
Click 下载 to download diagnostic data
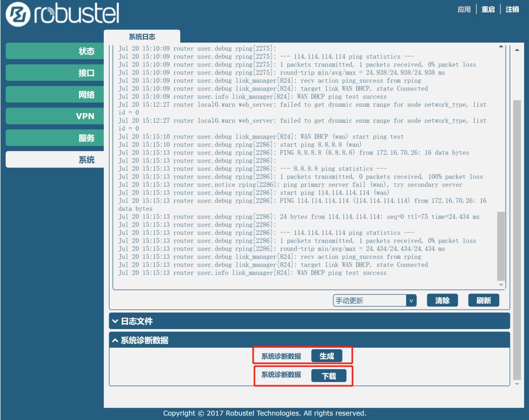point(329,376)
